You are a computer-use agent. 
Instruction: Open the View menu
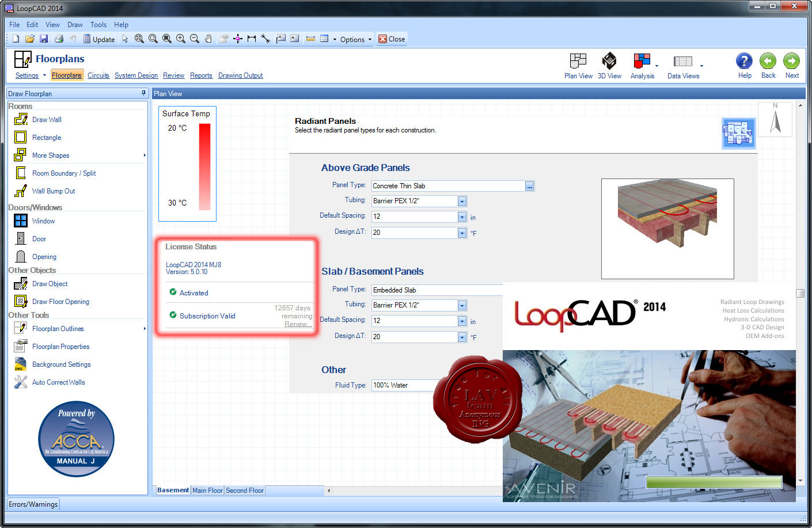[x=52, y=25]
